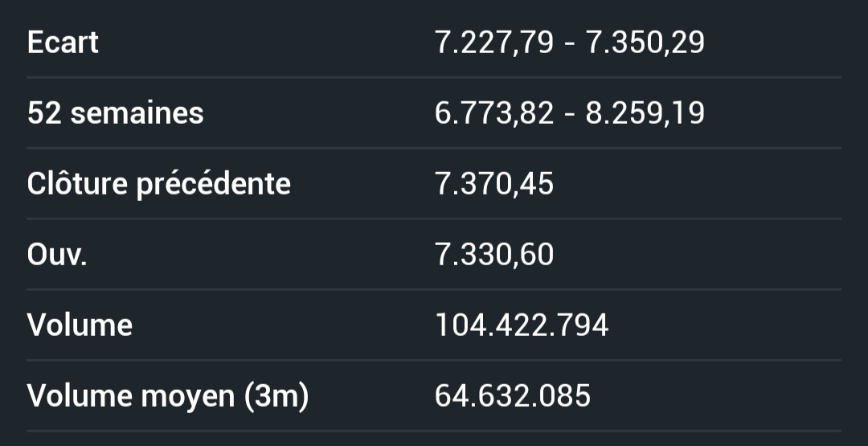The height and width of the screenshot is (446, 868).
Task: Click the divider line below the Ouv. row
Action: coord(434,289)
